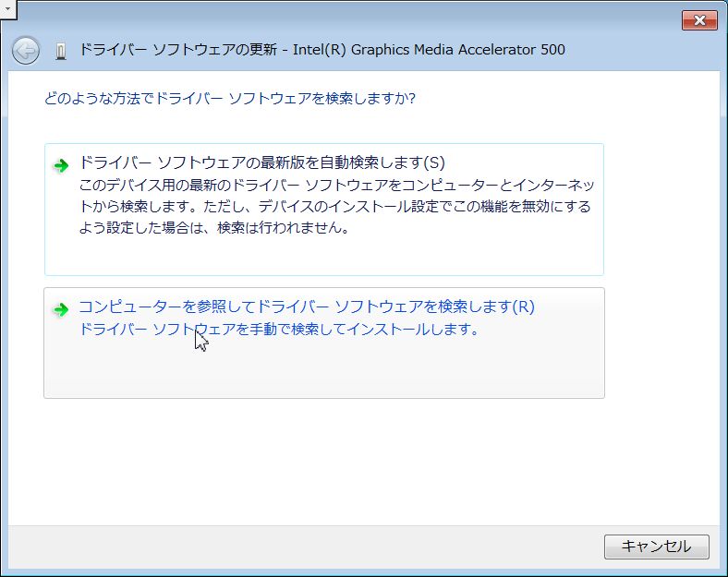Click the small dropdown arrow at top-left corner
The height and width of the screenshot is (577, 728).
point(7,8)
